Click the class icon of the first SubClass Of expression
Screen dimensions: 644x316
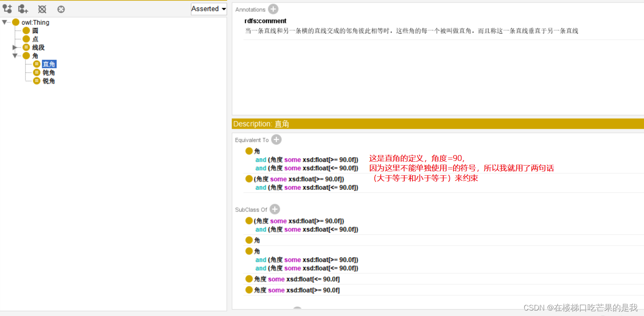249,221
